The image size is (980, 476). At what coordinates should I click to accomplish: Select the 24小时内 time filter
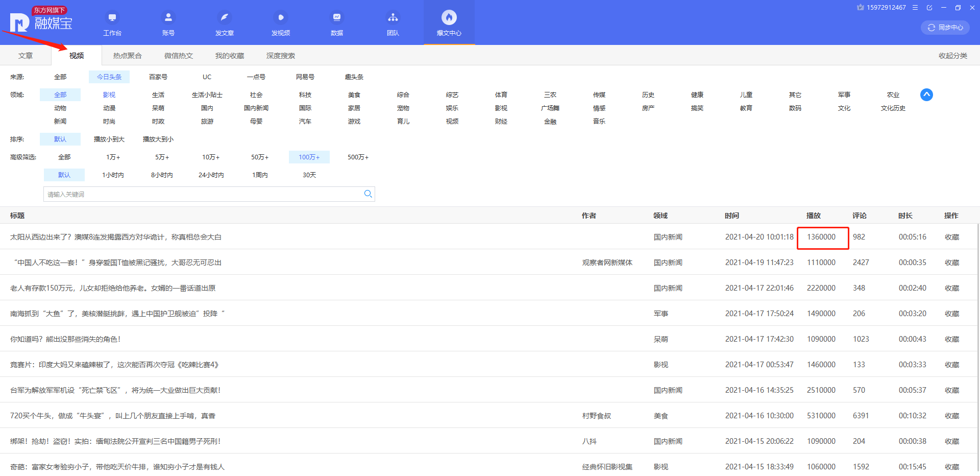[x=211, y=175]
